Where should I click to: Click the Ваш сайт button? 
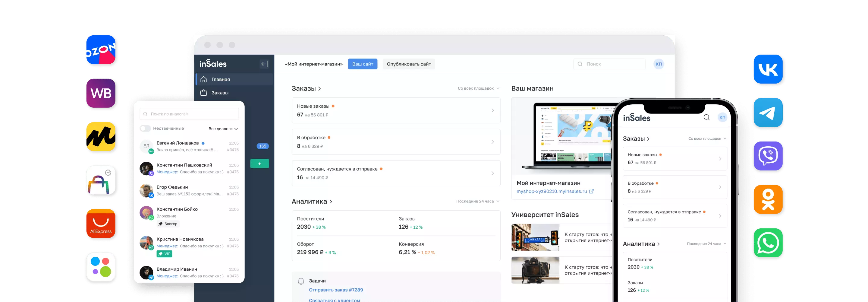[x=363, y=64]
